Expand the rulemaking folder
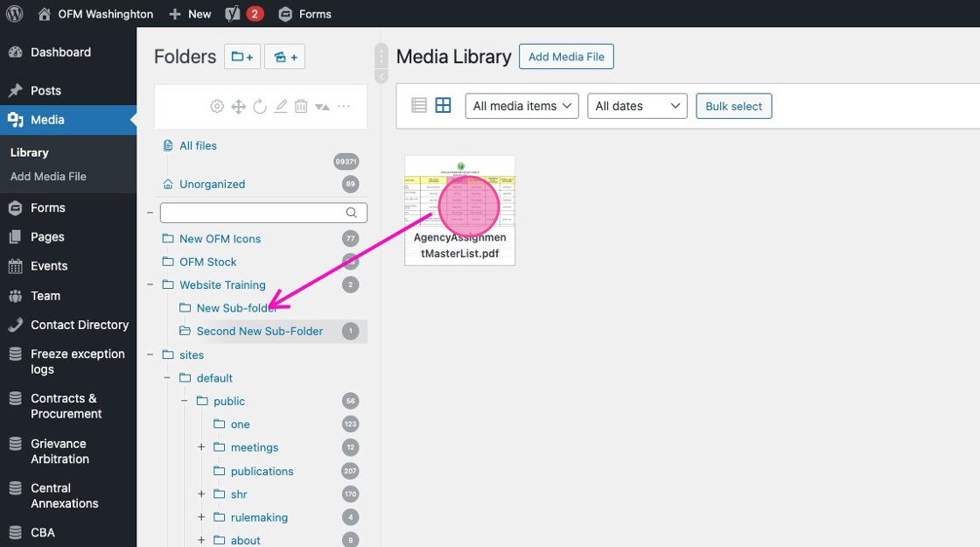 (201, 517)
